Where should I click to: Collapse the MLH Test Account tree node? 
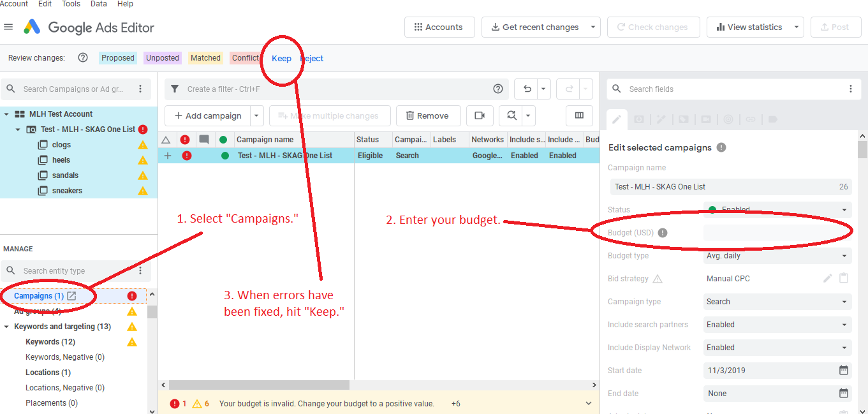pyautogui.click(x=6, y=114)
